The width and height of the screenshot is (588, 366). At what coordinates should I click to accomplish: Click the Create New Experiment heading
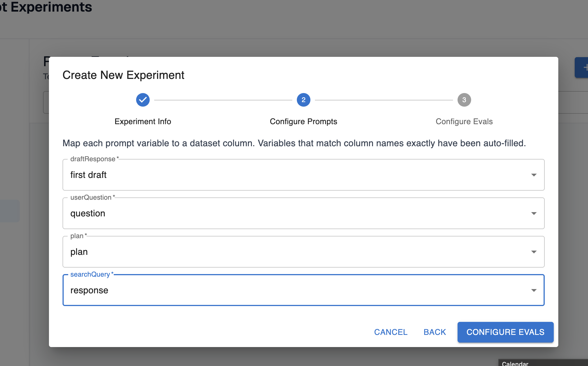123,75
